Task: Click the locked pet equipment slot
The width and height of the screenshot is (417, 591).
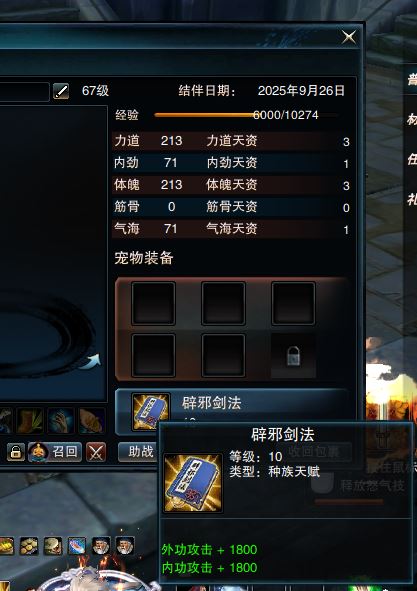Action: [x=293, y=355]
